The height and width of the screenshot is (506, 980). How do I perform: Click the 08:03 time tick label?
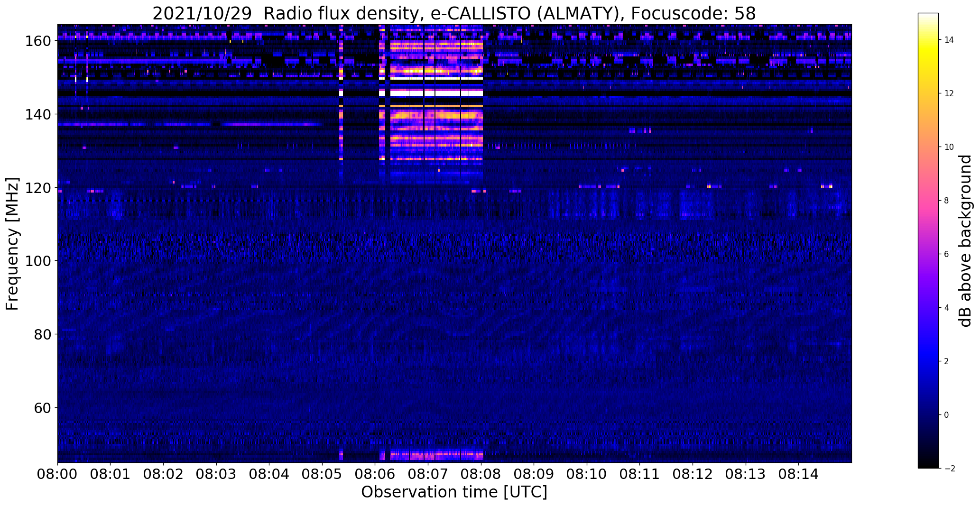(x=216, y=475)
